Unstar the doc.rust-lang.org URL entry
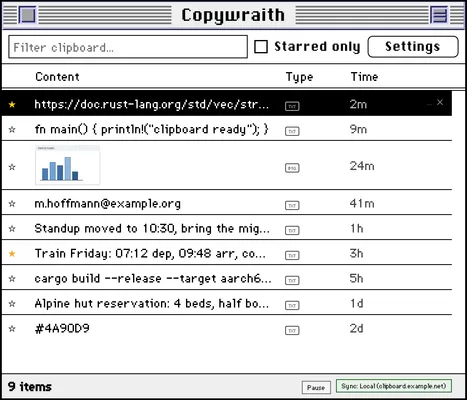 [12, 104]
